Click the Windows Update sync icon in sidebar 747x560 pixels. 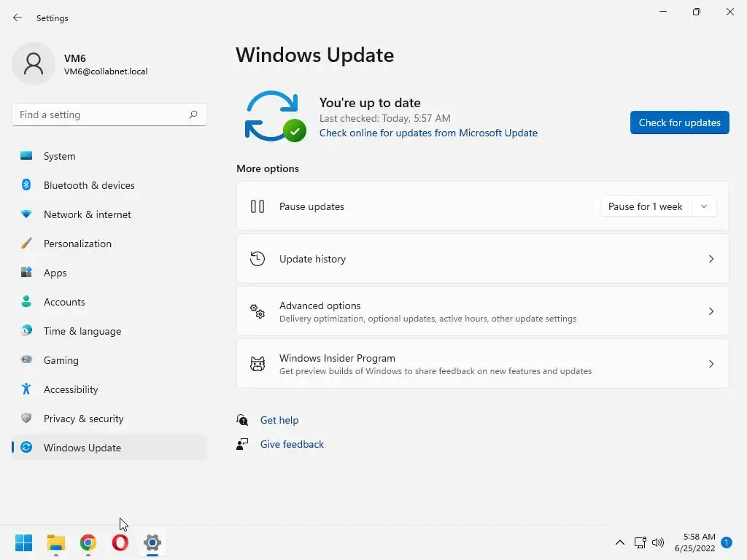(26, 447)
